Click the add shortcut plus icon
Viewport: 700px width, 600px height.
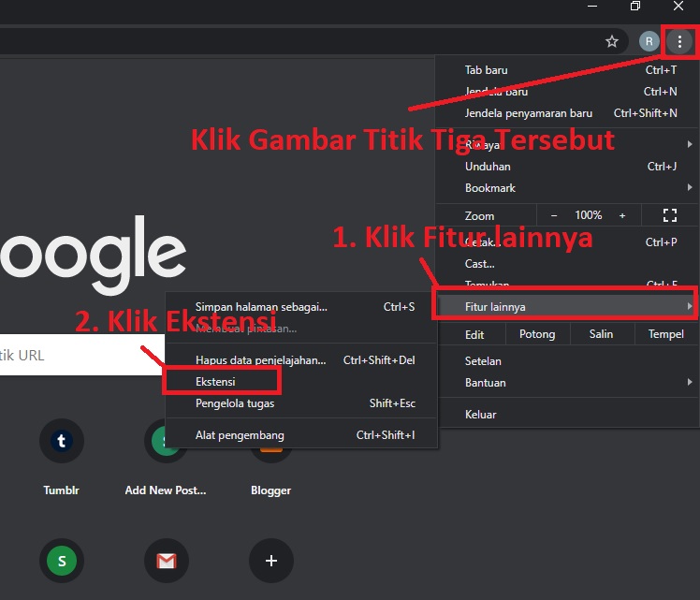[271, 561]
